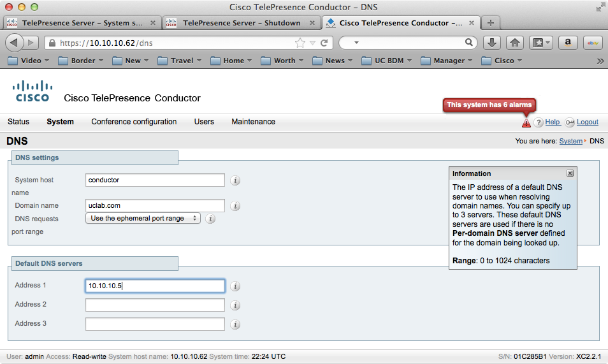Image resolution: width=608 pixels, height=364 pixels.
Task: Click the Domain name input field
Action: [x=155, y=206]
